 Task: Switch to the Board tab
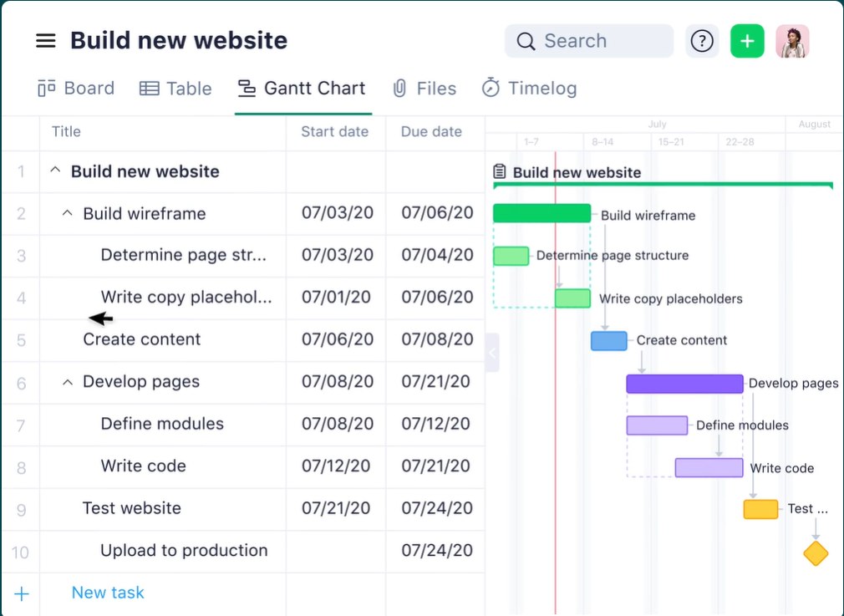(x=76, y=89)
